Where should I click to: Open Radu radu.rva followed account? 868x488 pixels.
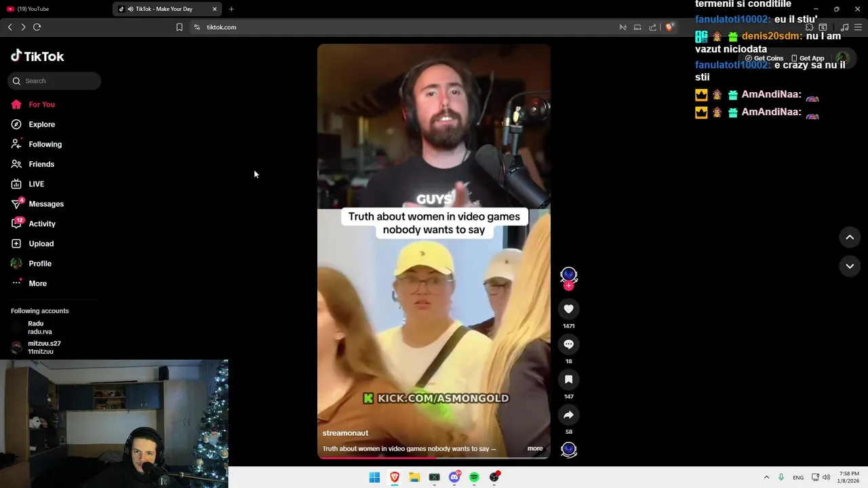click(39, 327)
